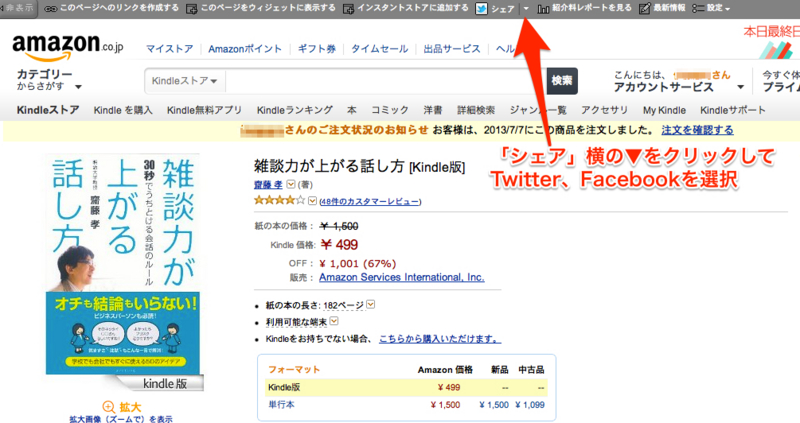Image resolution: width=800 pixels, height=423 pixels.
Task: Click 単行本 new price ¥ 1,500
Action: point(494,405)
